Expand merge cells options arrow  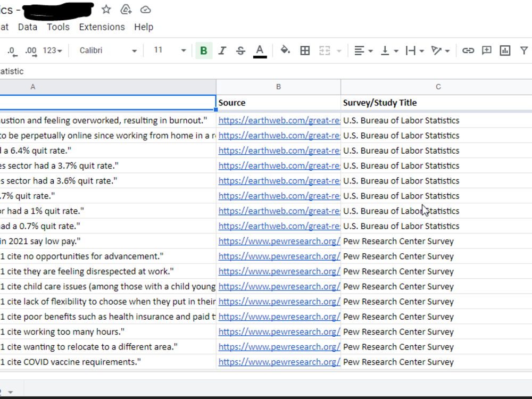[338, 51]
